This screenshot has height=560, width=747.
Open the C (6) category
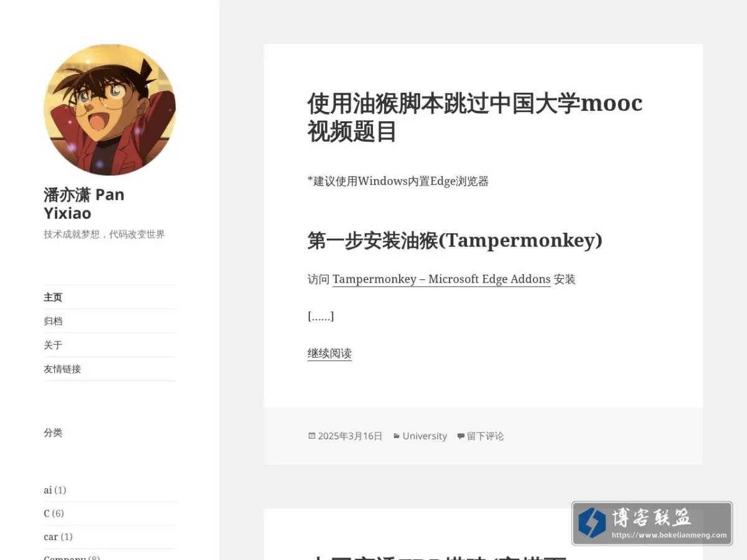[x=47, y=513]
